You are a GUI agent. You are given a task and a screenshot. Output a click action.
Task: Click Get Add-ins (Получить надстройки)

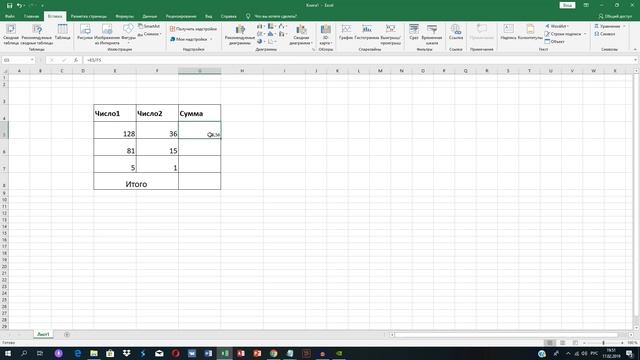(x=193, y=29)
